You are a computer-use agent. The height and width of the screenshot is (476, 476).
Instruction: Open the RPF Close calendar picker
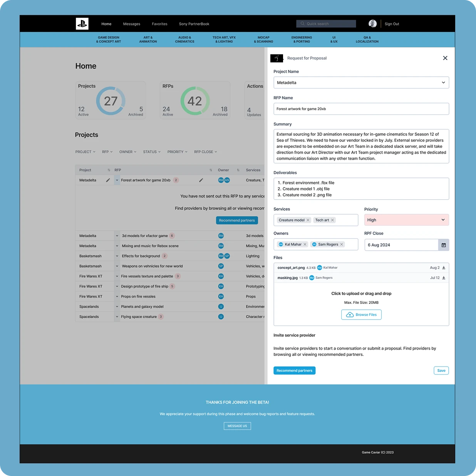tap(444, 245)
